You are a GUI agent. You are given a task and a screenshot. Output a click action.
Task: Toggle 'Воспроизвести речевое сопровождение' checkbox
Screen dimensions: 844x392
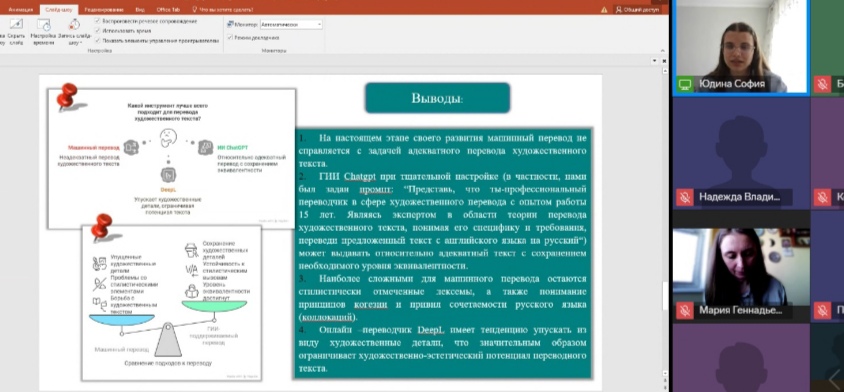click(x=97, y=21)
